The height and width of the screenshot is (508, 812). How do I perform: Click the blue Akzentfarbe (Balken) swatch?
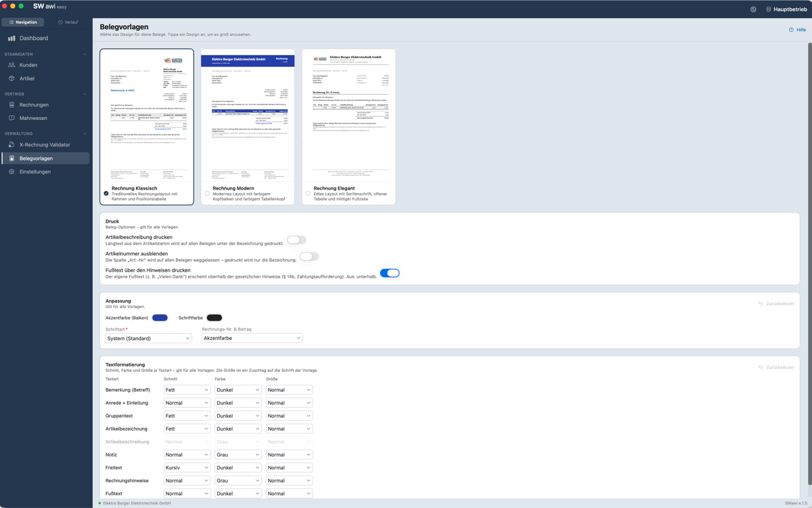click(x=160, y=318)
